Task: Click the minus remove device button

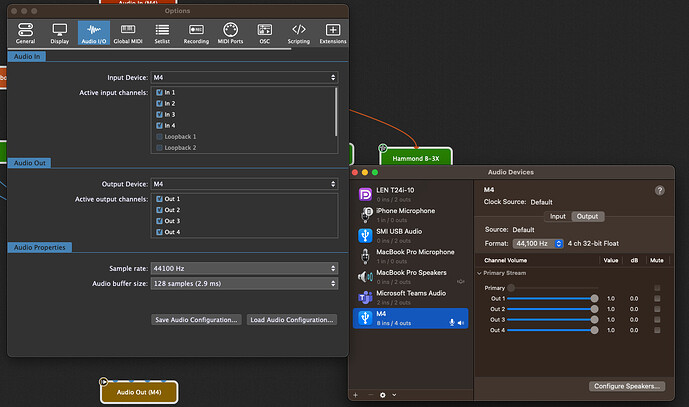Action: tap(370, 395)
